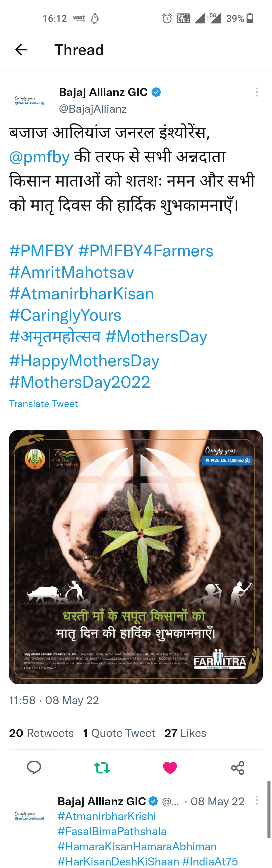The height and width of the screenshot is (868, 272).
Task: View the 27 Likes list
Action: (185, 733)
